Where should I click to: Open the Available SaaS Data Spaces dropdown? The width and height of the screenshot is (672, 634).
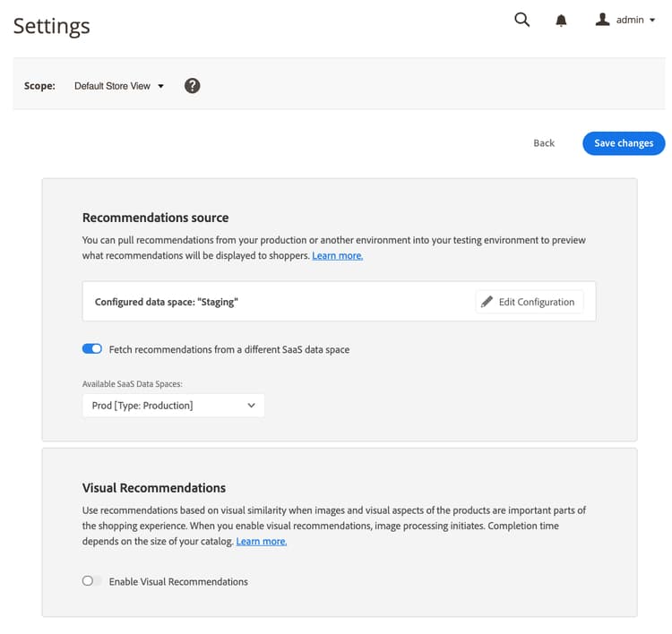coord(173,406)
